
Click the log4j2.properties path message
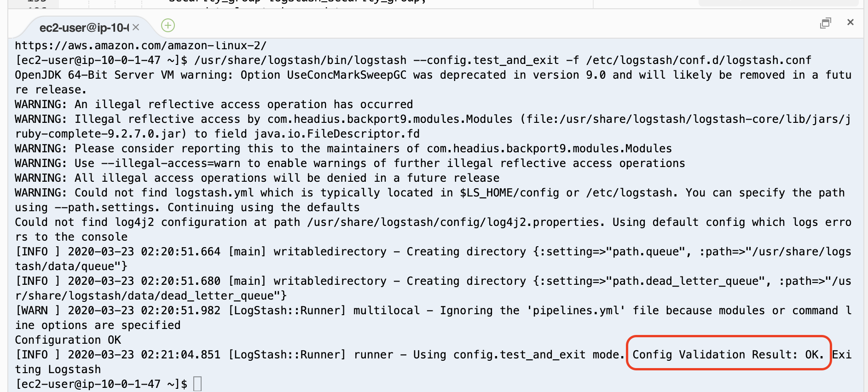(x=433, y=230)
